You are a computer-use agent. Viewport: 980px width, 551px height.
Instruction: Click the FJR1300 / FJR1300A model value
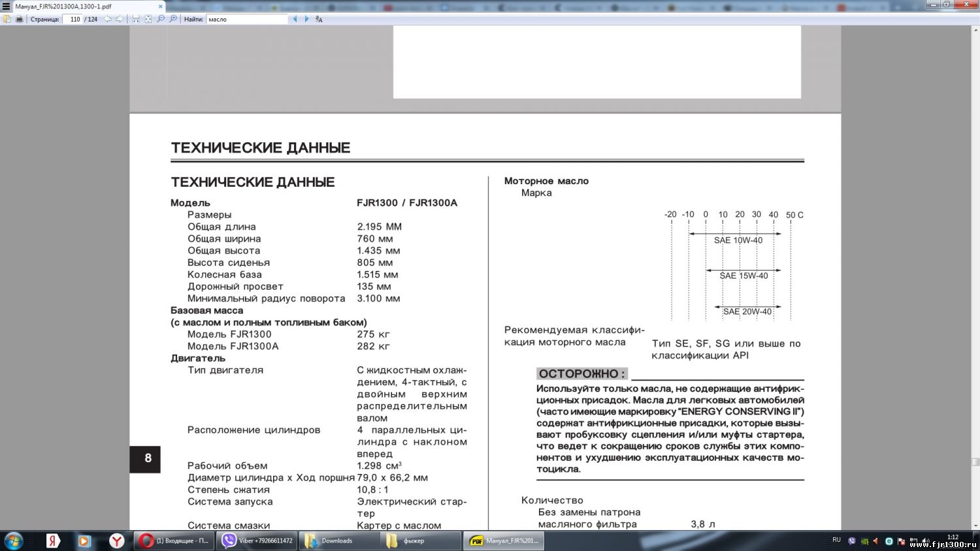[407, 203]
